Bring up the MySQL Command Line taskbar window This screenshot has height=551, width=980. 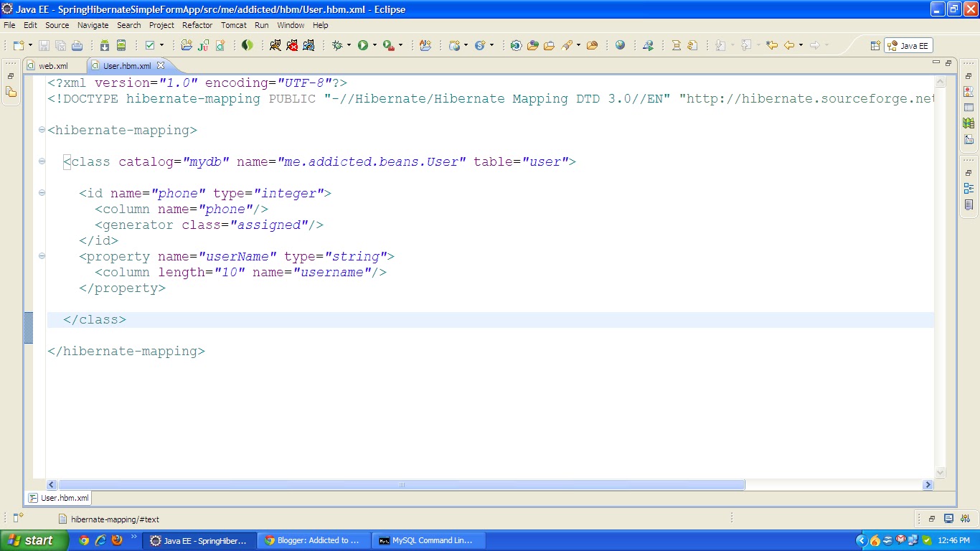point(428,540)
